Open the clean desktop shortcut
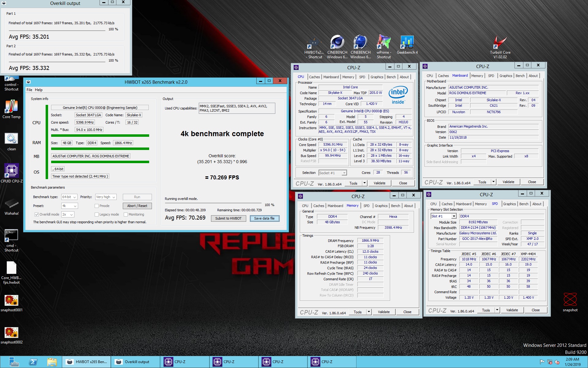Viewport: 588px width, 368px height. coord(11,142)
